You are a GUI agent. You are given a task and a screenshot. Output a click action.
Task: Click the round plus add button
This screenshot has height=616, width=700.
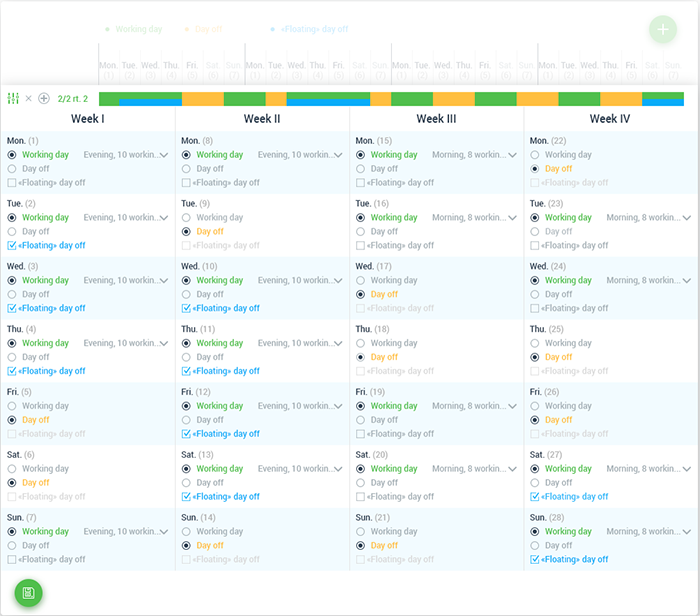click(x=663, y=29)
